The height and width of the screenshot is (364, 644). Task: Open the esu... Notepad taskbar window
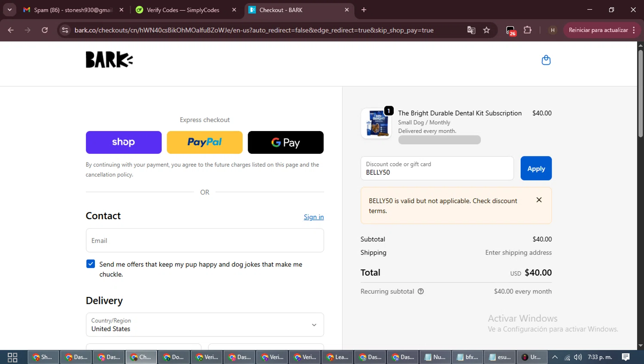500,357
